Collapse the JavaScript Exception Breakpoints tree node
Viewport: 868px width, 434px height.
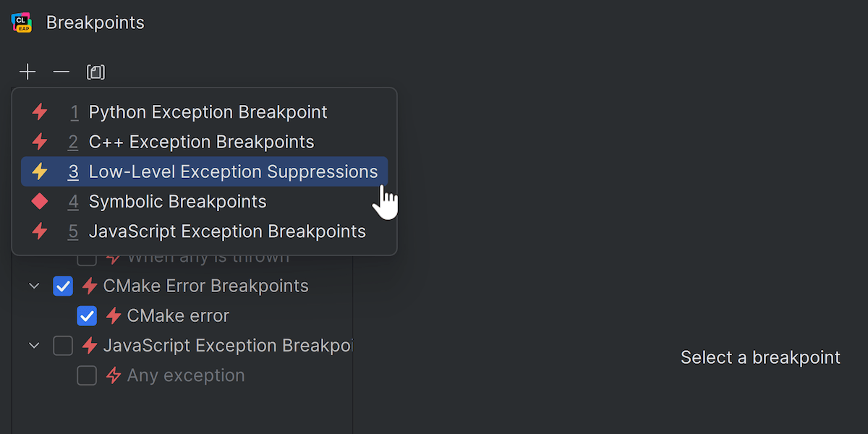pos(34,346)
